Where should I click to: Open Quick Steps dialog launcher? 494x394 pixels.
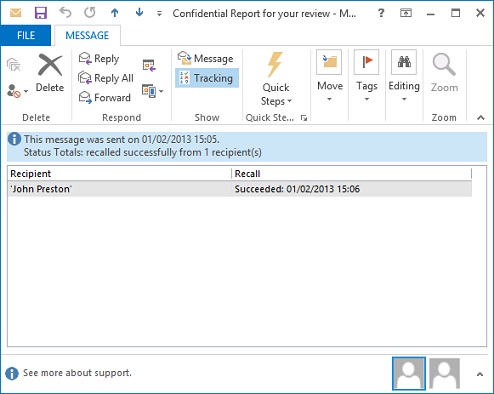[x=304, y=118]
